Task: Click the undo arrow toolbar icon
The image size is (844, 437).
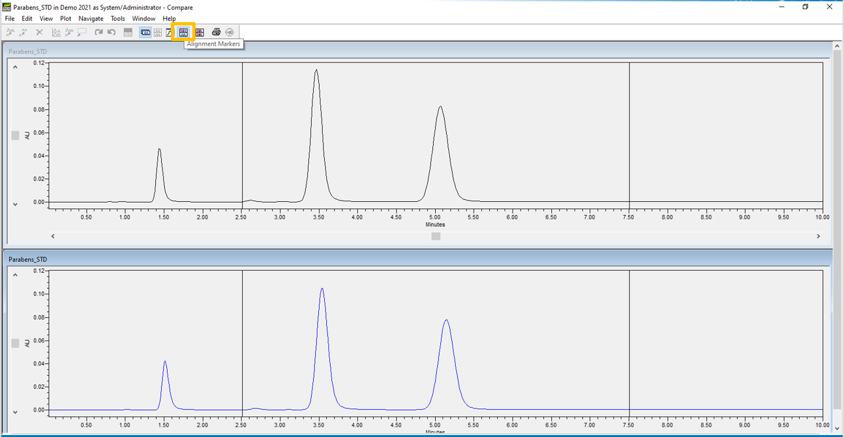Action: [x=111, y=32]
